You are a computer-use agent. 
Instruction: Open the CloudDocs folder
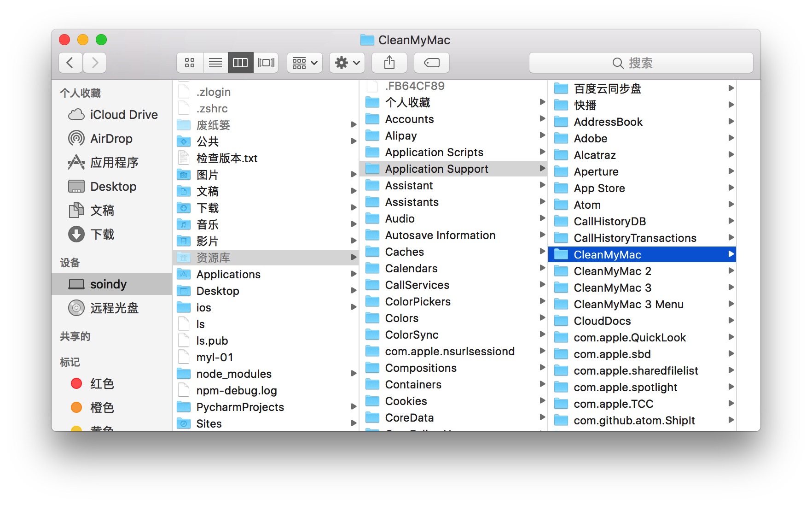[643, 321]
